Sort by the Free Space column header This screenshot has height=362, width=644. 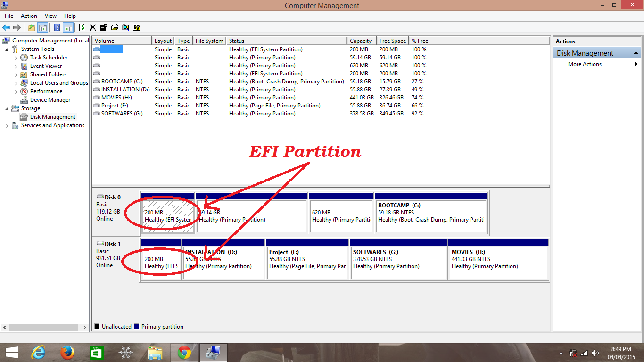(x=392, y=41)
